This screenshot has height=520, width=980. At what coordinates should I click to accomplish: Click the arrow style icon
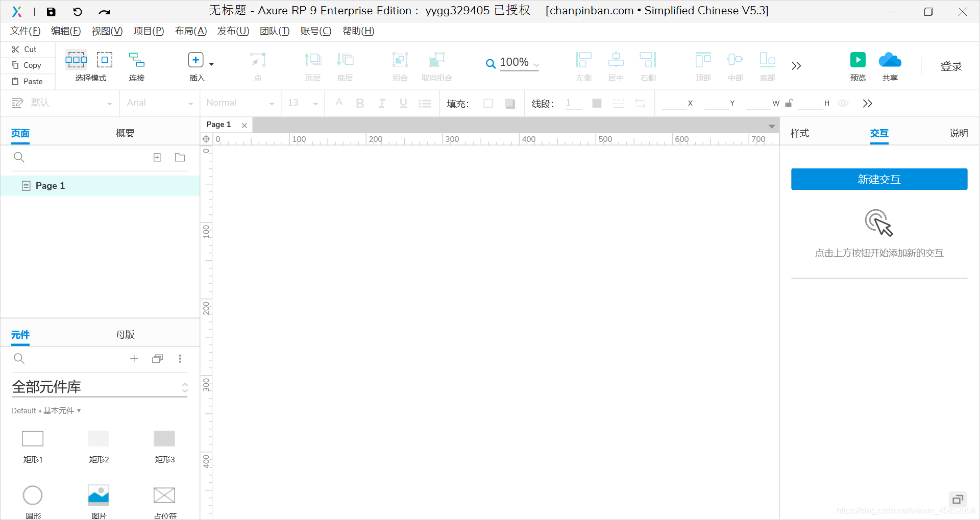(640, 104)
